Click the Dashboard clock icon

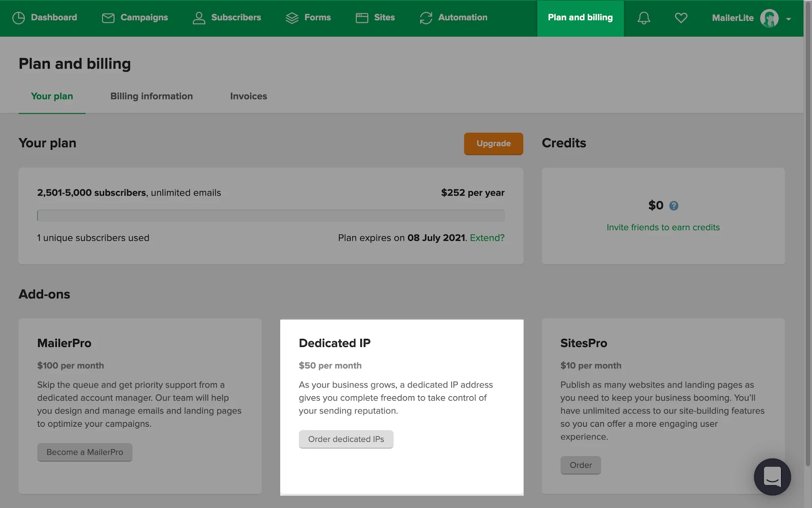point(18,18)
